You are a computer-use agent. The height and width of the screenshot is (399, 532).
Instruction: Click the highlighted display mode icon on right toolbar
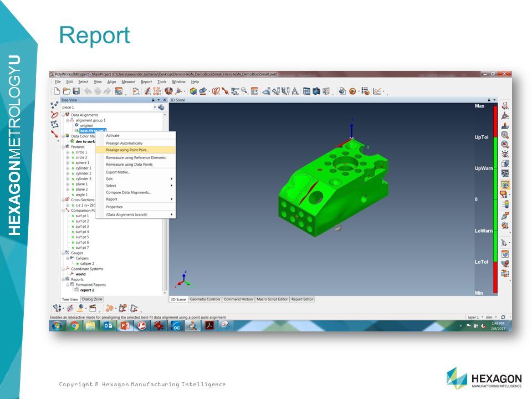click(505, 185)
